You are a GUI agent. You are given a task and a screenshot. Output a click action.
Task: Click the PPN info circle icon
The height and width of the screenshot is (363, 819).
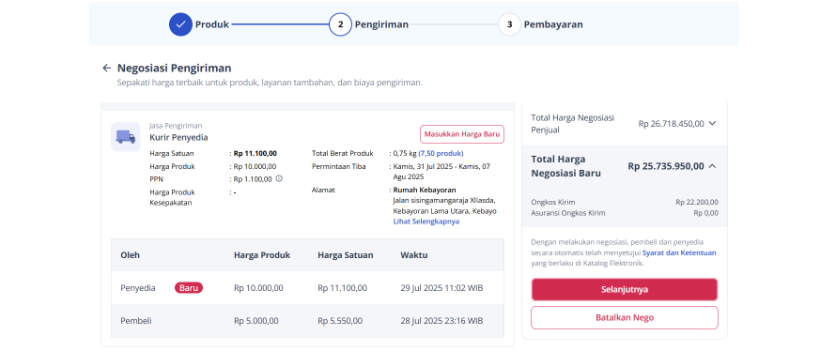279,179
